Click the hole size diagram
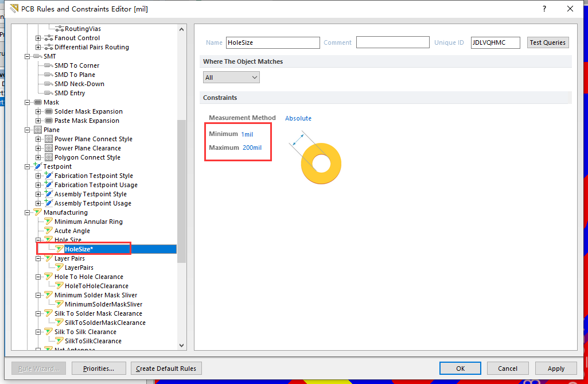 (315, 158)
